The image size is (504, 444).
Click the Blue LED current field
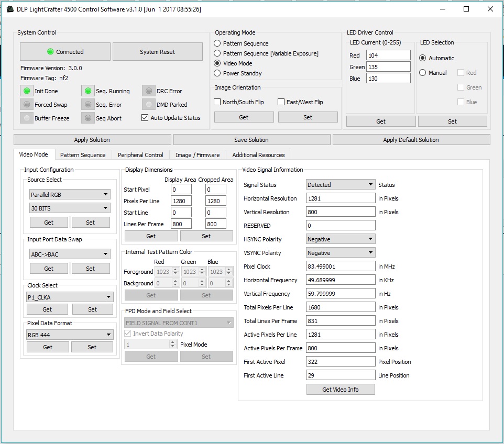(x=388, y=78)
